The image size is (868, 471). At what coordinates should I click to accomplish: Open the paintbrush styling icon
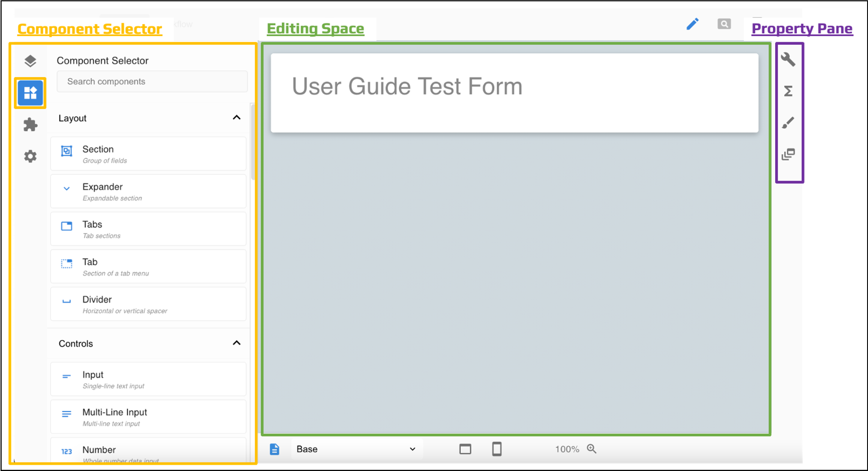click(788, 123)
